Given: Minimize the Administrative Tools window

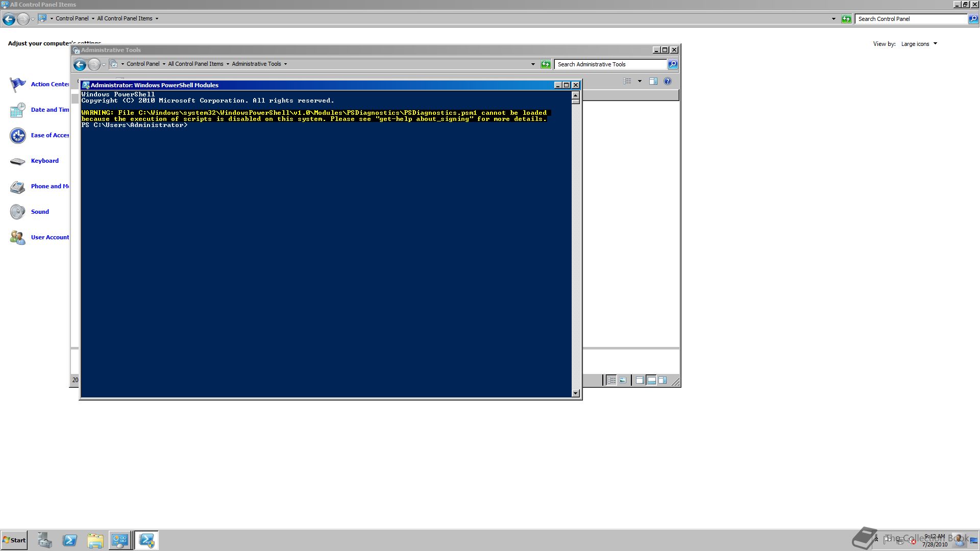Looking at the screenshot, I should (x=656, y=50).
